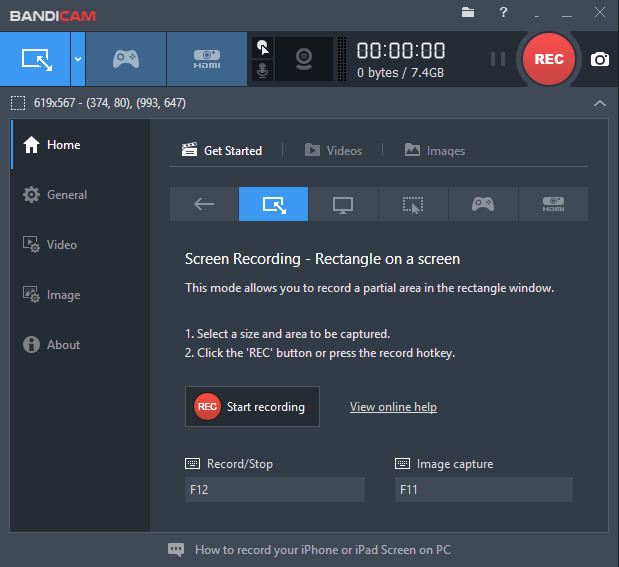Click the 0 bytes / 7.4GB storage text
The image size is (619, 567).
click(400, 73)
